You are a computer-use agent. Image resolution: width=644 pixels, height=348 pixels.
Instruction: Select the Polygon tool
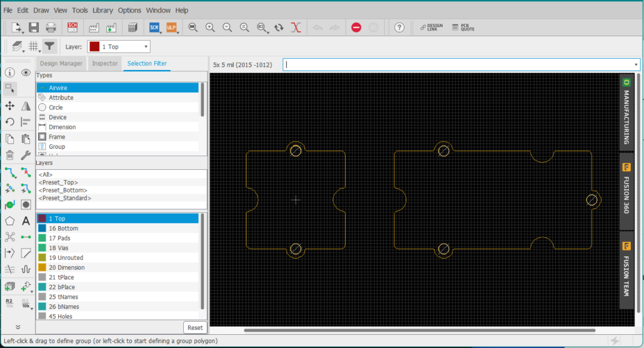coord(9,221)
